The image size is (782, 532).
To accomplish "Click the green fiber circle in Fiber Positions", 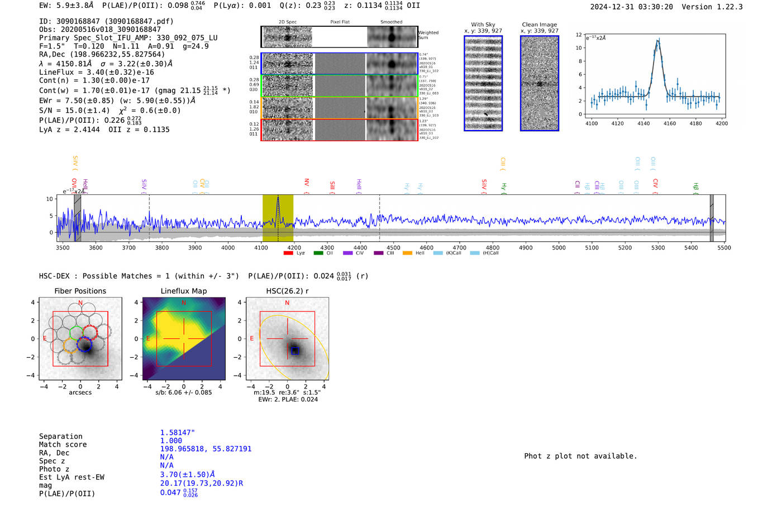I will point(76,334).
